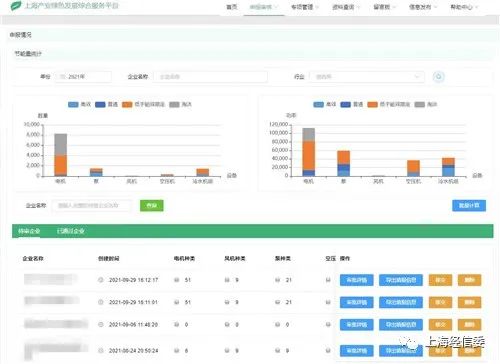The image size is (500, 364).
Task: Click air-compressor icon in the 16:11:01 row
Action: click(x=328, y=302)
